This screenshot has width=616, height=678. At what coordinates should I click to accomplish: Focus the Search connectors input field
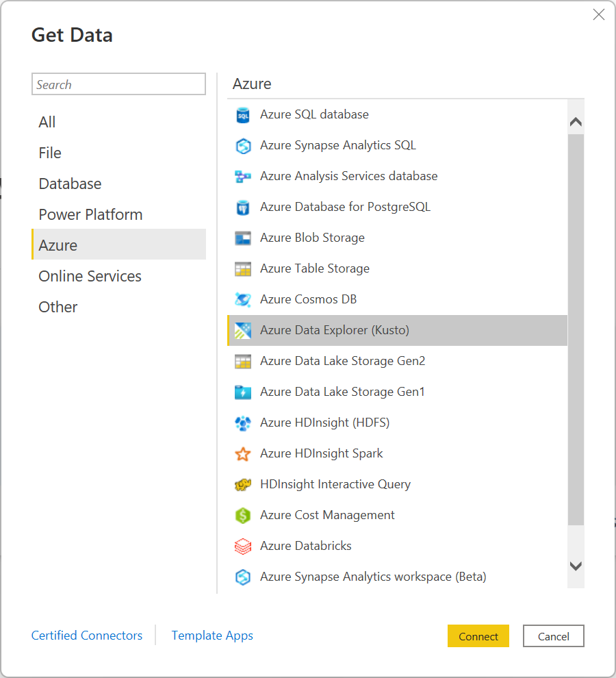pos(119,84)
